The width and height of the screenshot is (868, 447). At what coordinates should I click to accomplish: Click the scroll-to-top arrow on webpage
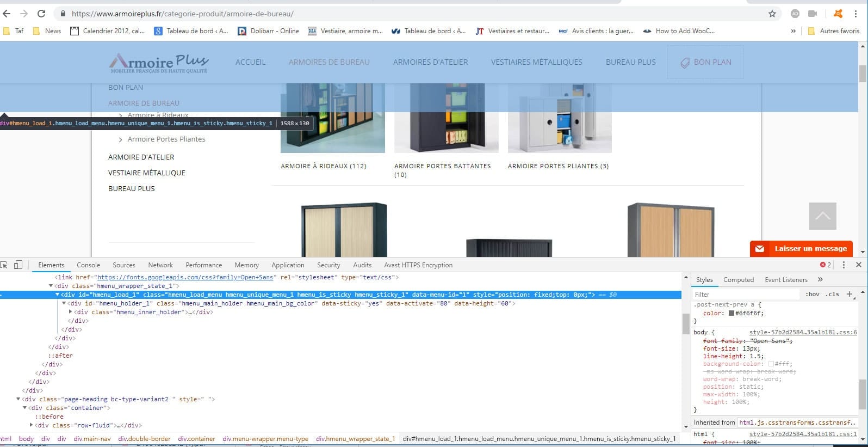pos(822,216)
